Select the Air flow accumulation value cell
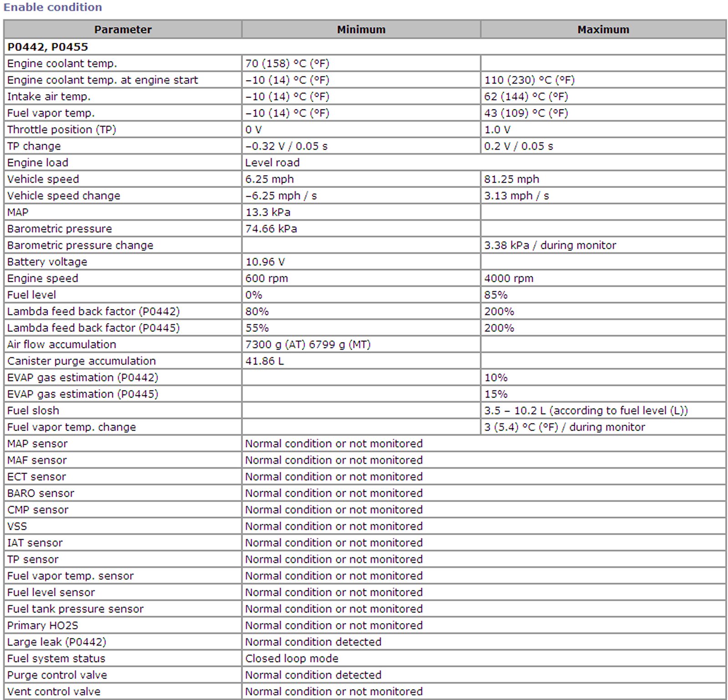The image size is (728, 700). [x=308, y=345]
